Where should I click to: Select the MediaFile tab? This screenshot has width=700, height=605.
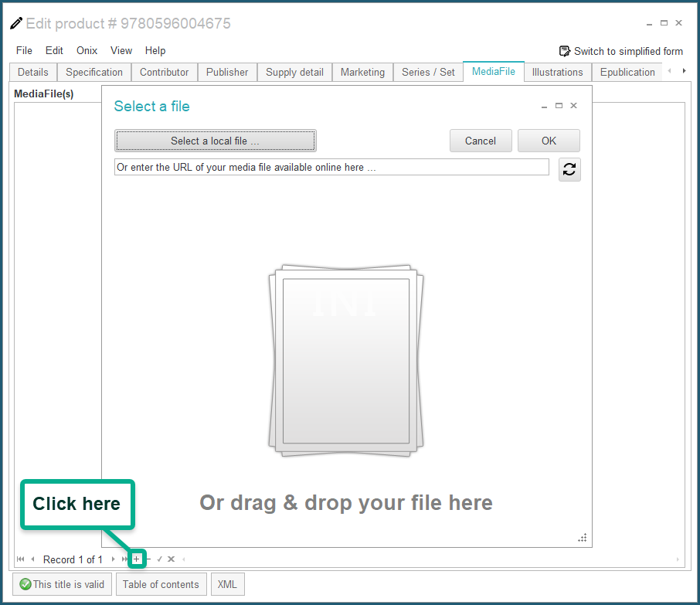[x=494, y=71]
